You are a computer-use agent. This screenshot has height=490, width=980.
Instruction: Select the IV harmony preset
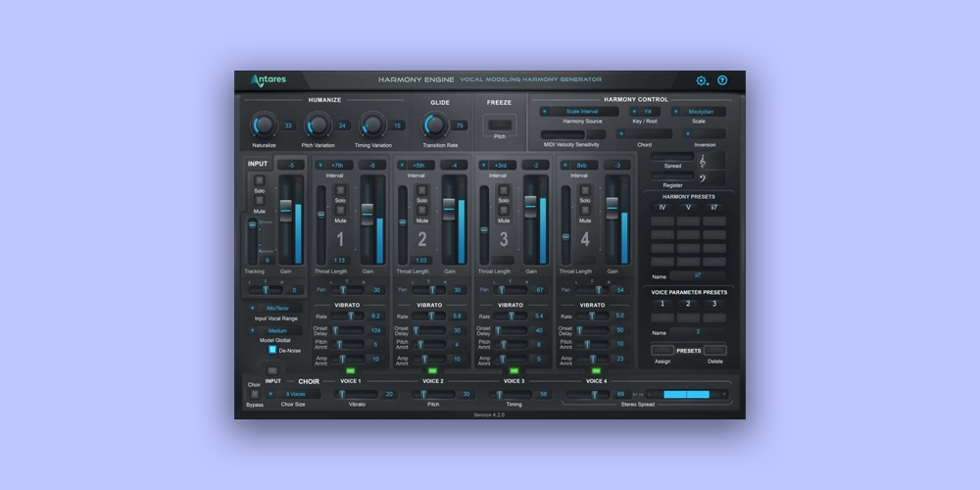(x=661, y=208)
